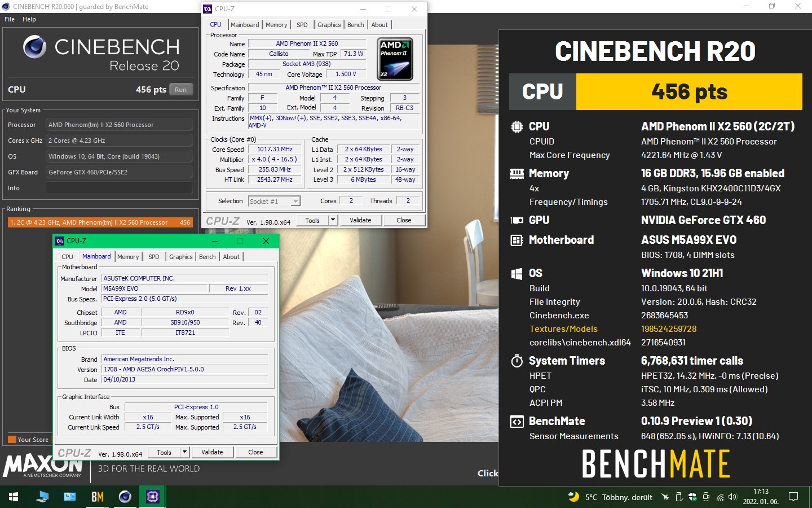Select Bench tab in green-titled CPU-Z window
Viewport: 812px width, 508px height.
pyautogui.click(x=208, y=257)
